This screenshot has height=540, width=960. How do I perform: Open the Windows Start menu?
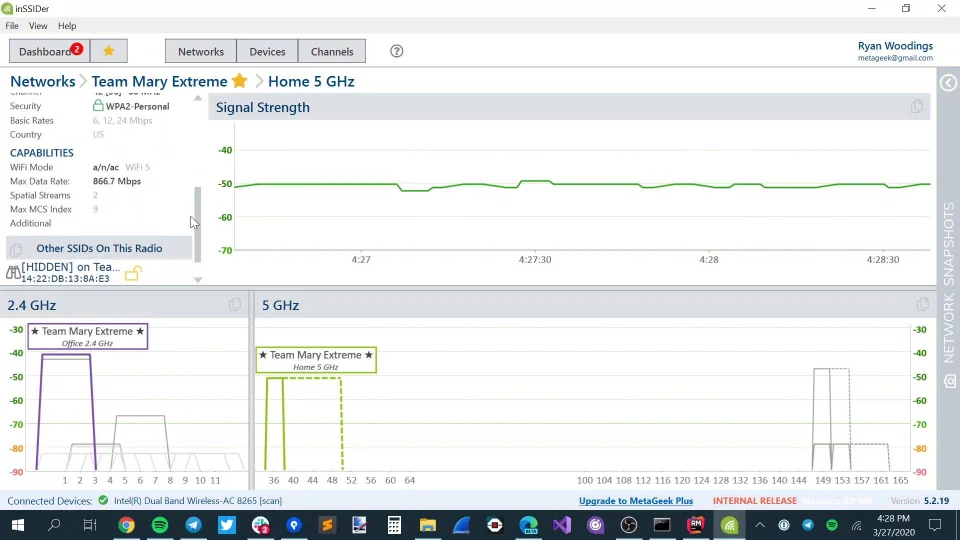click(18, 525)
